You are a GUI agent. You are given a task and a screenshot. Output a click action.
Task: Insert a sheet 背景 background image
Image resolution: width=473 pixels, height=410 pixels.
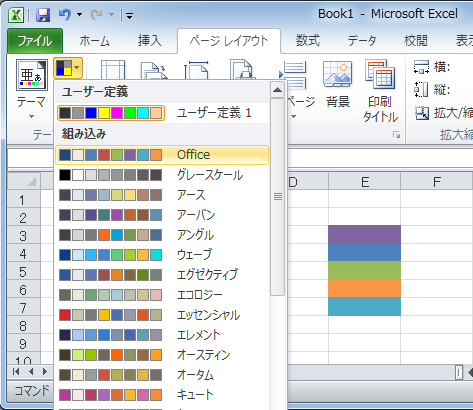[338, 85]
